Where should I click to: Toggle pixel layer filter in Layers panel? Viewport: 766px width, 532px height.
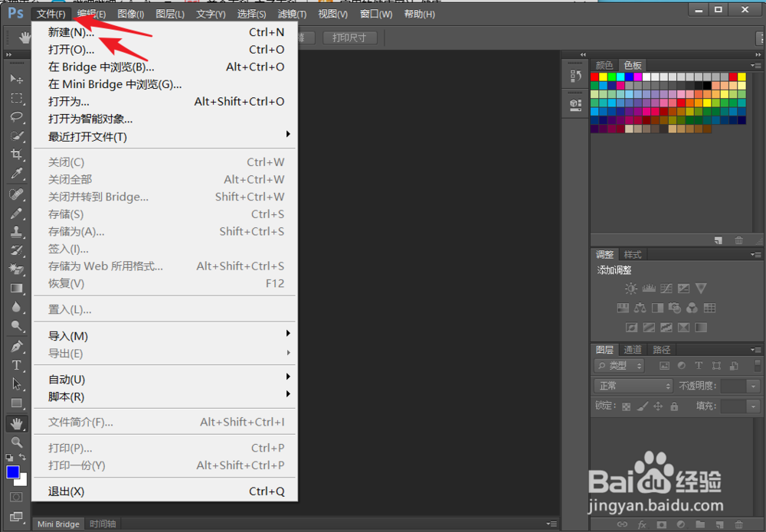(x=664, y=366)
